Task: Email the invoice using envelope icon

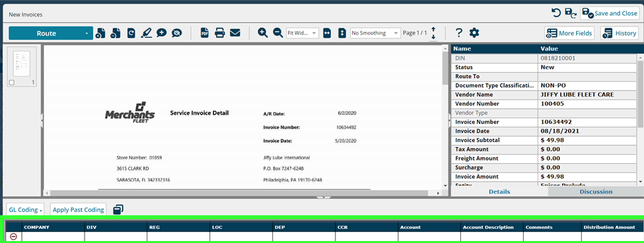Action: [235, 33]
